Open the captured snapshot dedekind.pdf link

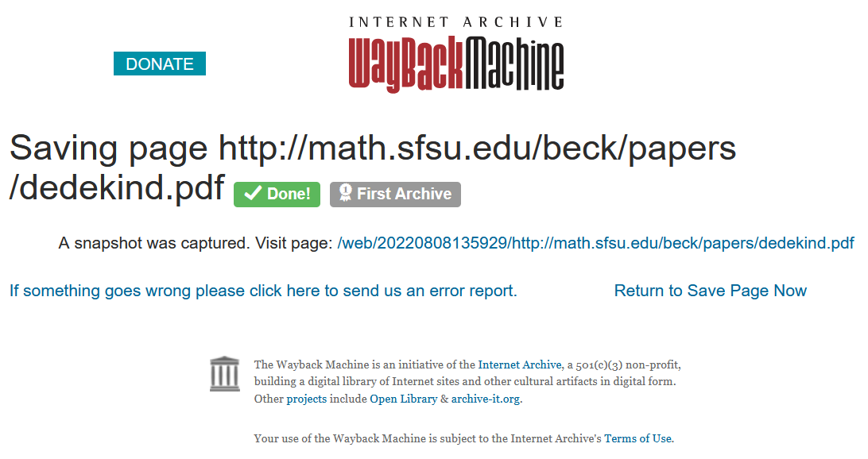pyautogui.click(x=595, y=243)
